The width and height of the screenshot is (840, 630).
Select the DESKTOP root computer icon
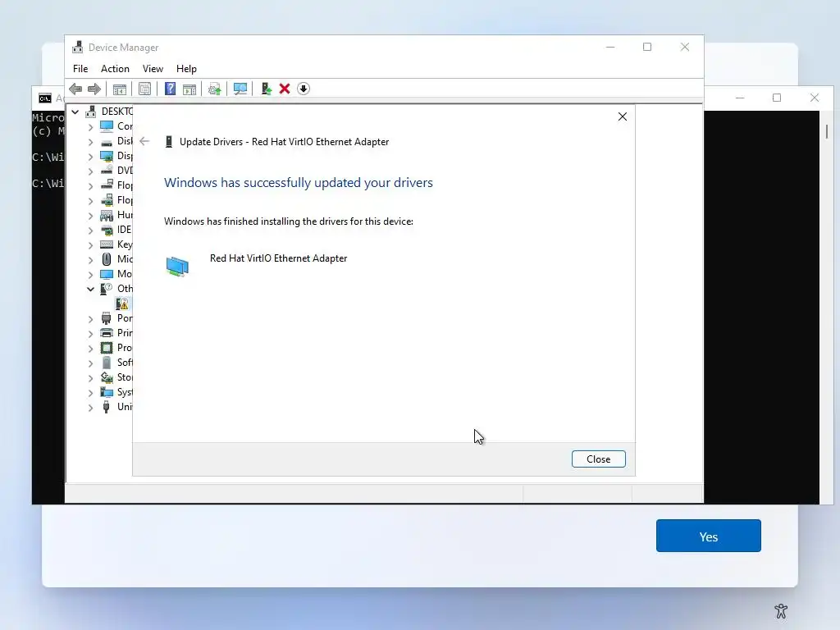click(90, 112)
